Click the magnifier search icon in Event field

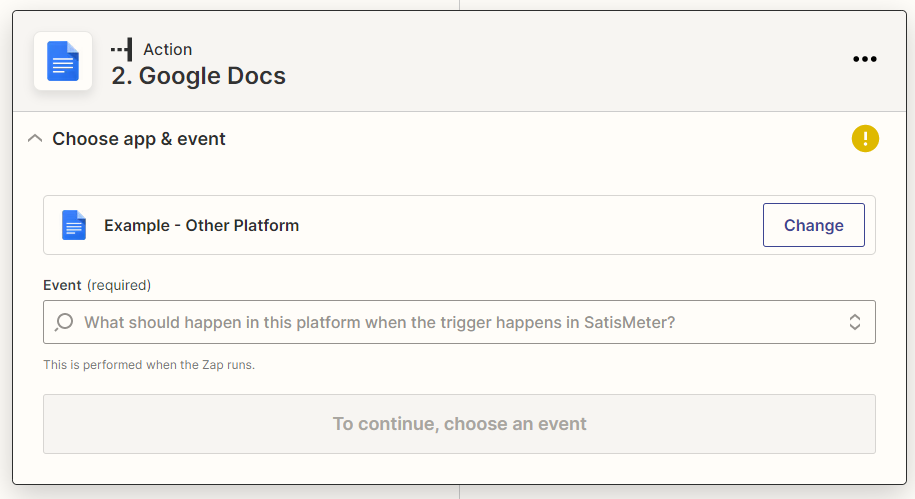[x=64, y=322]
